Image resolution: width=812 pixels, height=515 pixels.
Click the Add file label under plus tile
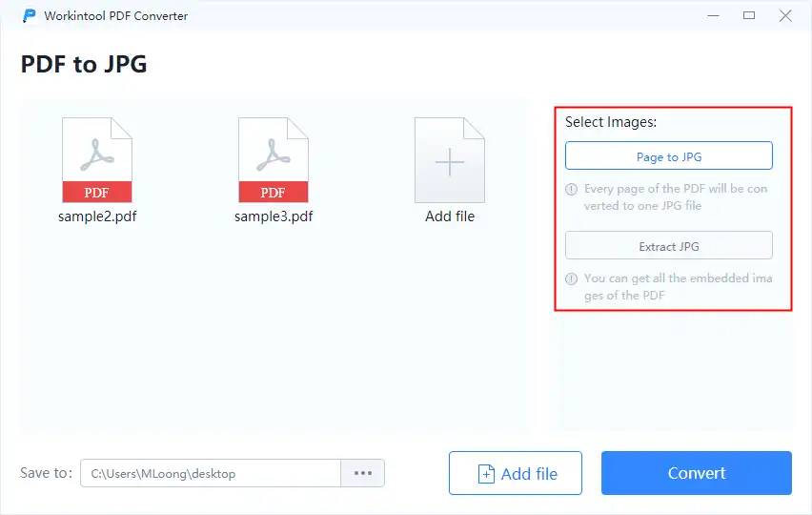click(x=450, y=216)
